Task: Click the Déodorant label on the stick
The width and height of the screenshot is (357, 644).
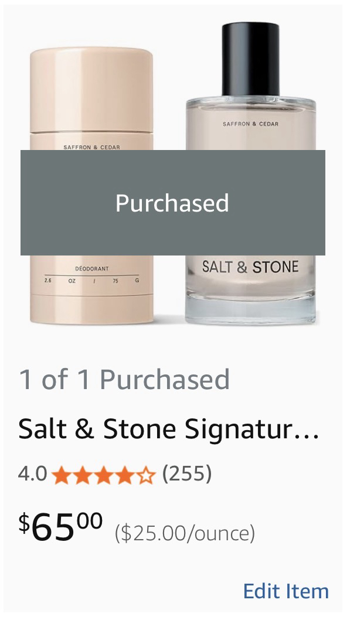Action: click(91, 268)
